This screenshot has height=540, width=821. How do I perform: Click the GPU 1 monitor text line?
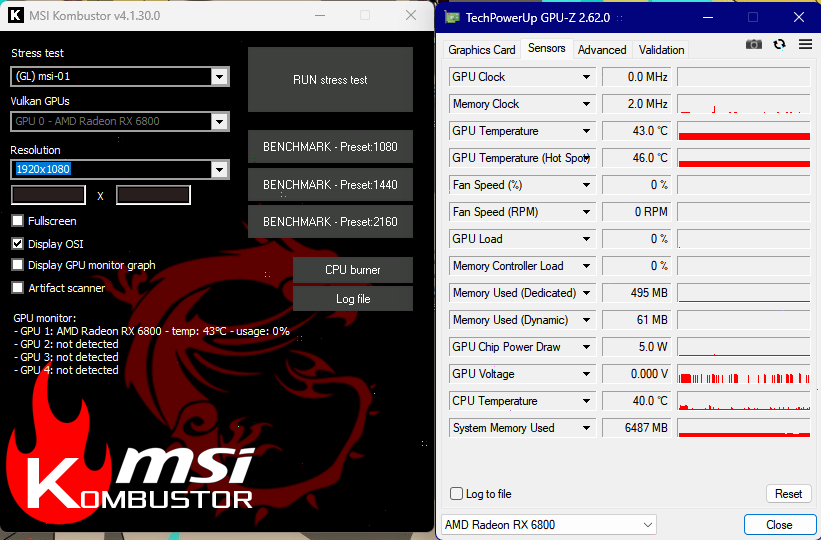pos(152,331)
